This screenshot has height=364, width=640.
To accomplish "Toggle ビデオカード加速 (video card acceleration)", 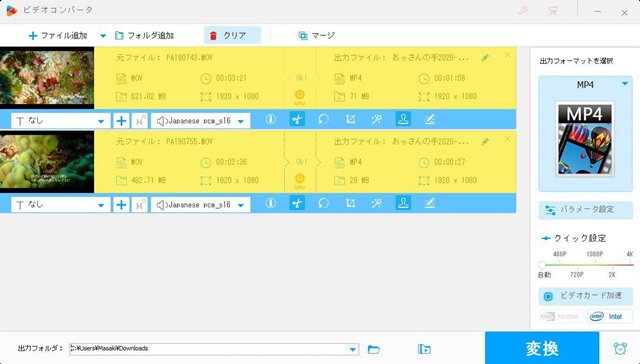I will click(x=585, y=296).
